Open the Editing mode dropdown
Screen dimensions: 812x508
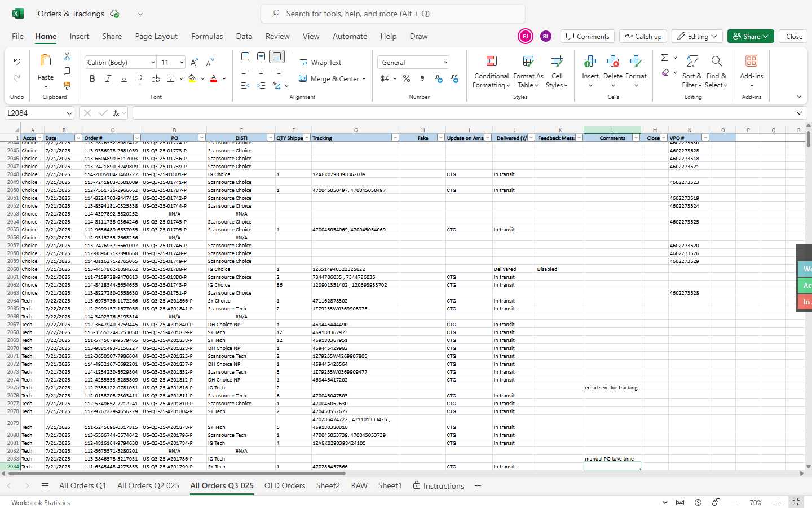click(x=697, y=36)
